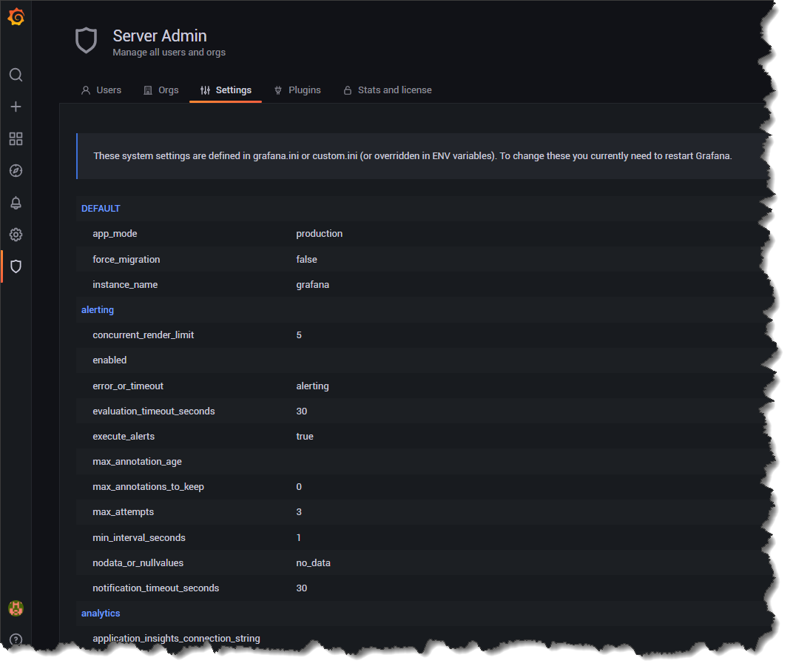Click the alerting section heading
Viewport: 793px width, 672px height.
pyautogui.click(x=98, y=309)
